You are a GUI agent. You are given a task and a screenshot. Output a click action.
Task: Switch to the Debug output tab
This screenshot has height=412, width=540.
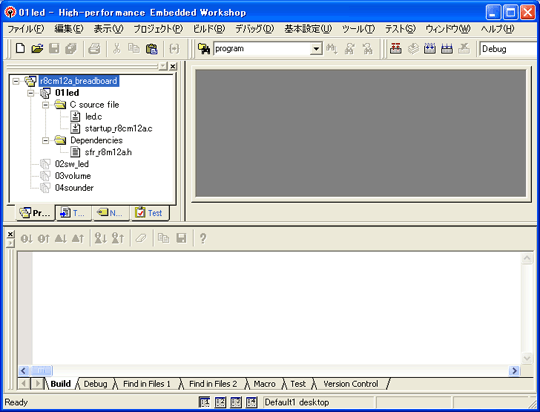click(95, 384)
